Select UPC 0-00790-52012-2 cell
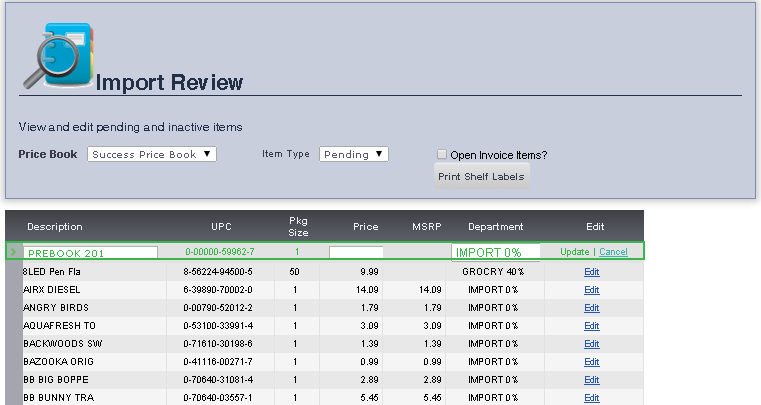761x405 pixels. coord(218,307)
